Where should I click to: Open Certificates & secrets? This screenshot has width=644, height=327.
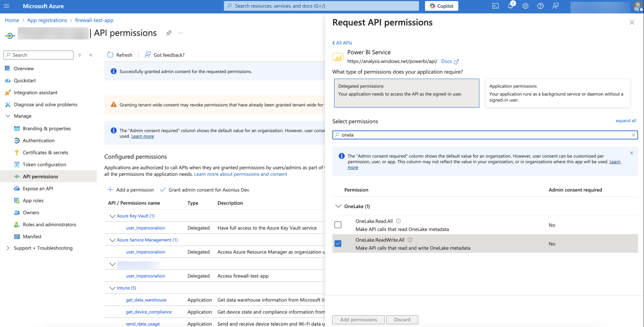(x=45, y=152)
